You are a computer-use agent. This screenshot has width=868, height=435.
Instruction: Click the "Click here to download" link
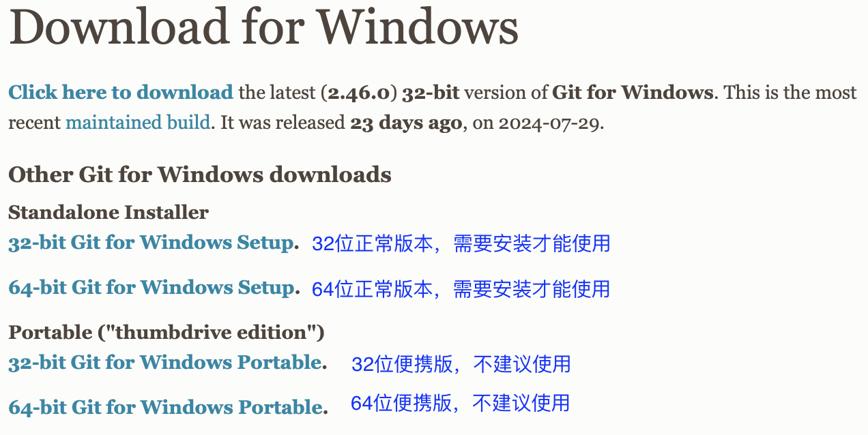(x=121, y=92)
